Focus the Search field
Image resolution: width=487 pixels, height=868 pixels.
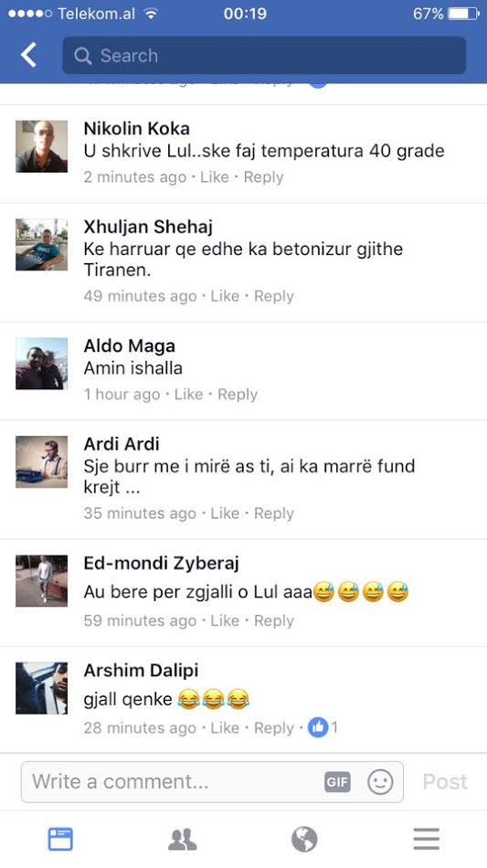(x=264, y=56)
